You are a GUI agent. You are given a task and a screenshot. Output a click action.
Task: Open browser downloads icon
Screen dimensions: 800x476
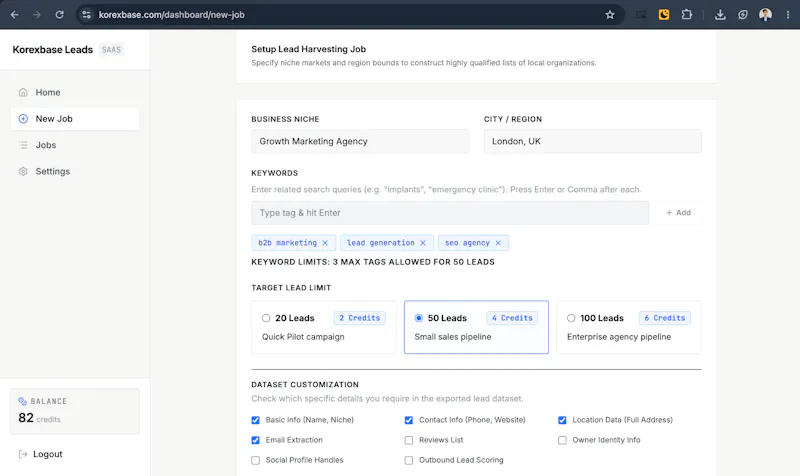click(720, 15)
